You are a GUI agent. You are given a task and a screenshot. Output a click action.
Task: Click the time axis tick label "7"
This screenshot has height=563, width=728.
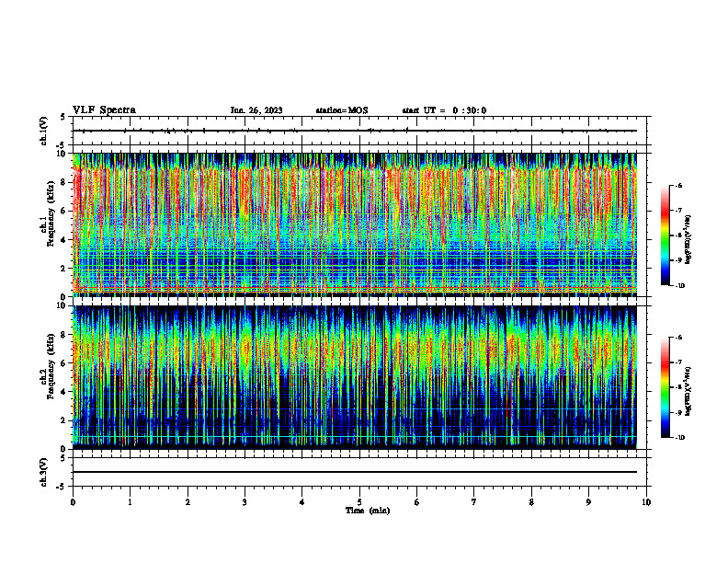coord(474,502)
